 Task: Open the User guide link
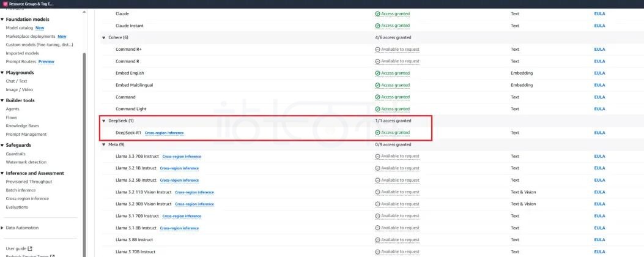pos(16,249)
